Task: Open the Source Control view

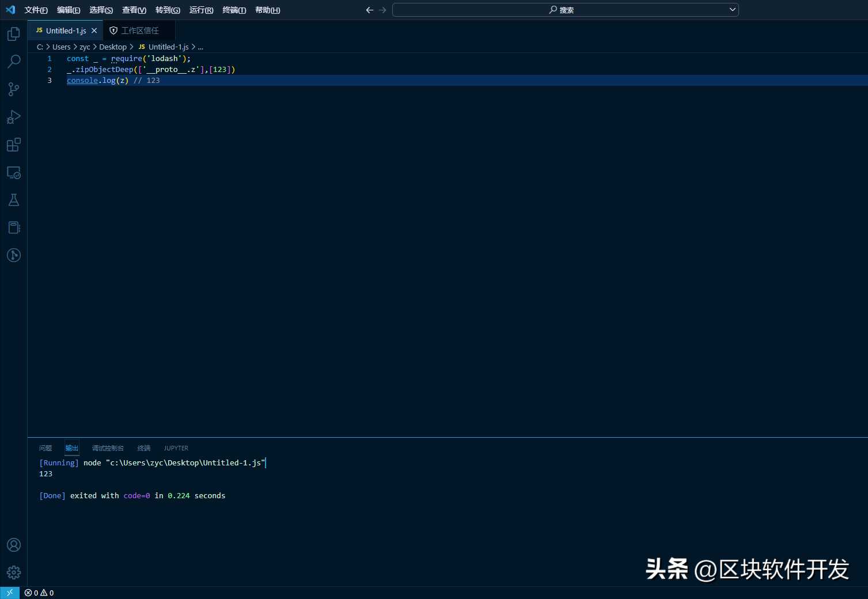Action: pyautogui.click(x=14, y=89)
